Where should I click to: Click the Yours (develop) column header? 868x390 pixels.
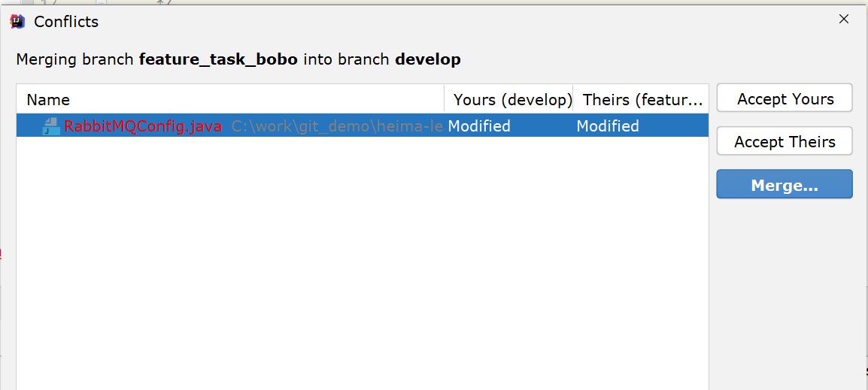point(513,100)
